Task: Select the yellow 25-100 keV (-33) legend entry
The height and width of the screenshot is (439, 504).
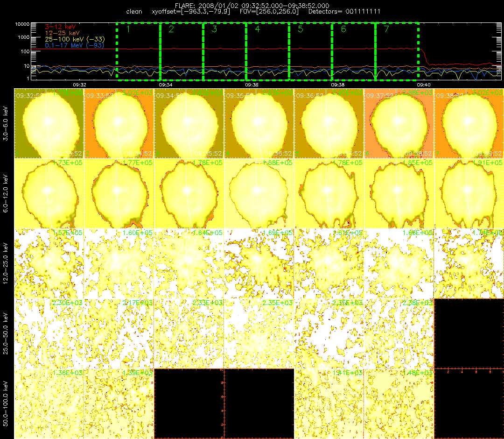Action: coord(75,39)
